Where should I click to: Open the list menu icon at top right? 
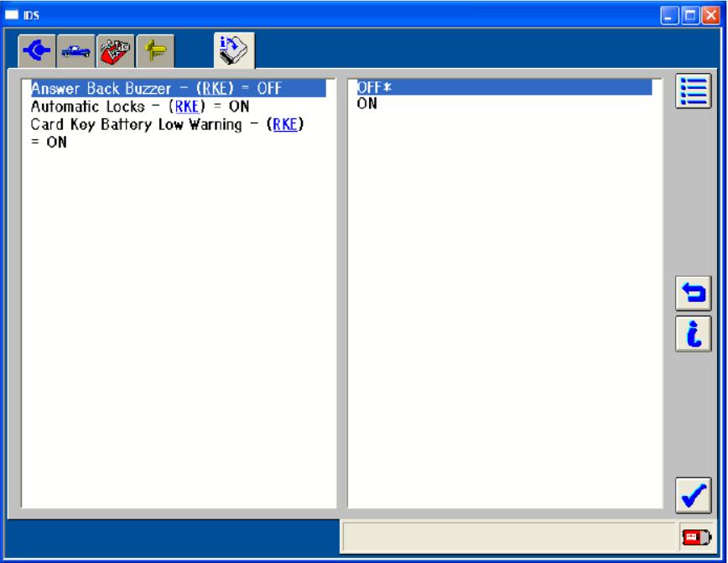coord(693,92)
